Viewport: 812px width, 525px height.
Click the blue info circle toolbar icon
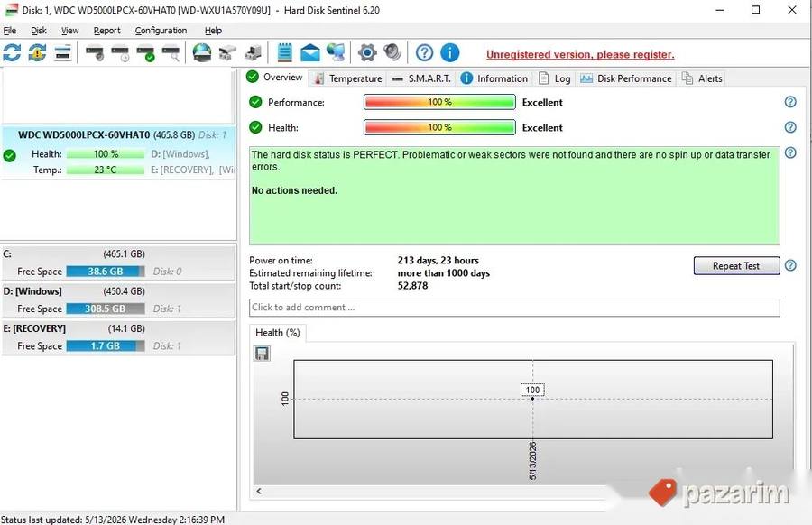449,53
